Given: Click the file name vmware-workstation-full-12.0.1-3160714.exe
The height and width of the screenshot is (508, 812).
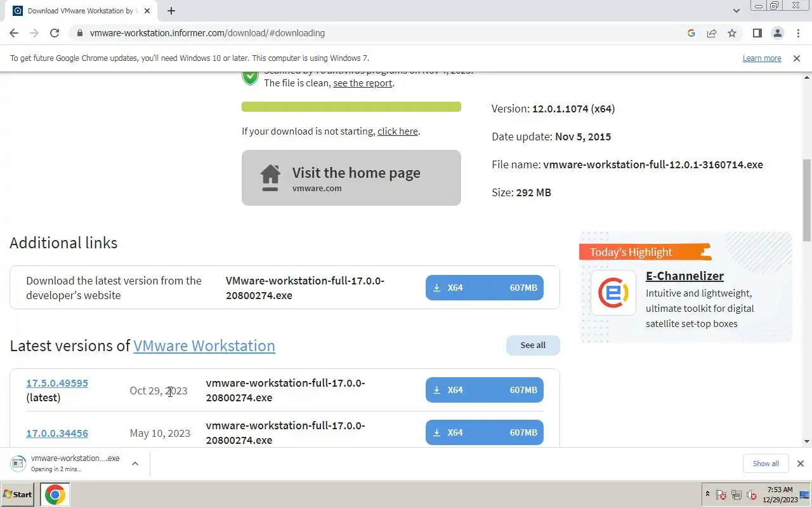Looking at the screenshot, I should (x=653, y=164).
